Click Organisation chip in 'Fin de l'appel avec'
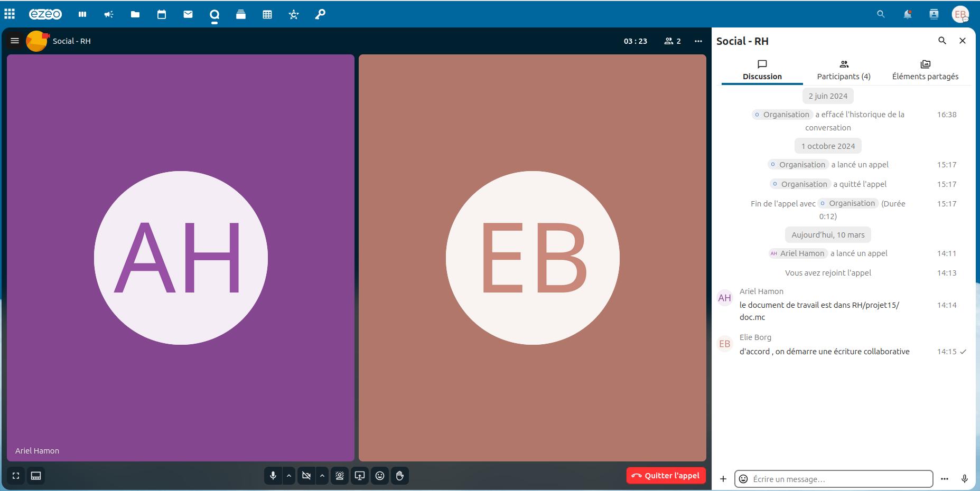The height and width of the screenshot is (491, 980). tap(848, 203)
